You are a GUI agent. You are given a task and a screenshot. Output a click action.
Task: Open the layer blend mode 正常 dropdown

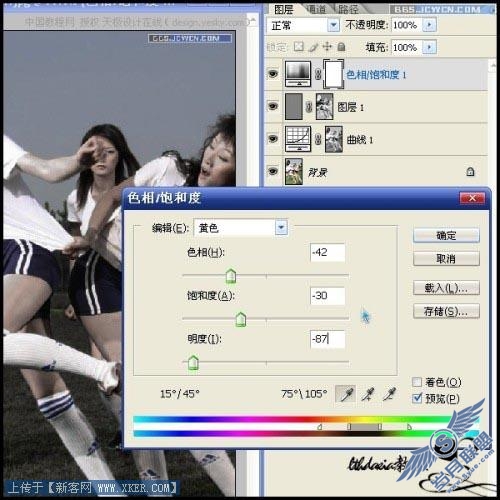click(333, 25)
